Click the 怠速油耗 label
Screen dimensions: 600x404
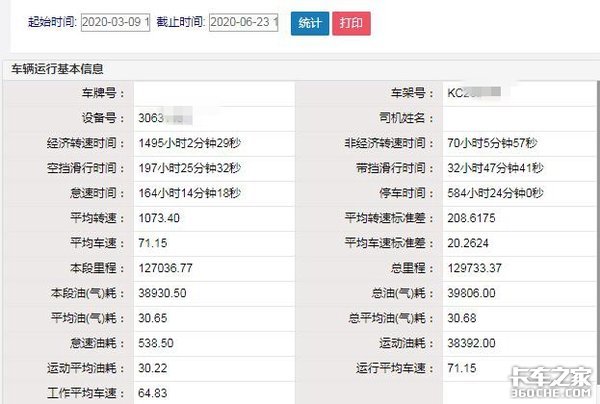coord(97,343)
